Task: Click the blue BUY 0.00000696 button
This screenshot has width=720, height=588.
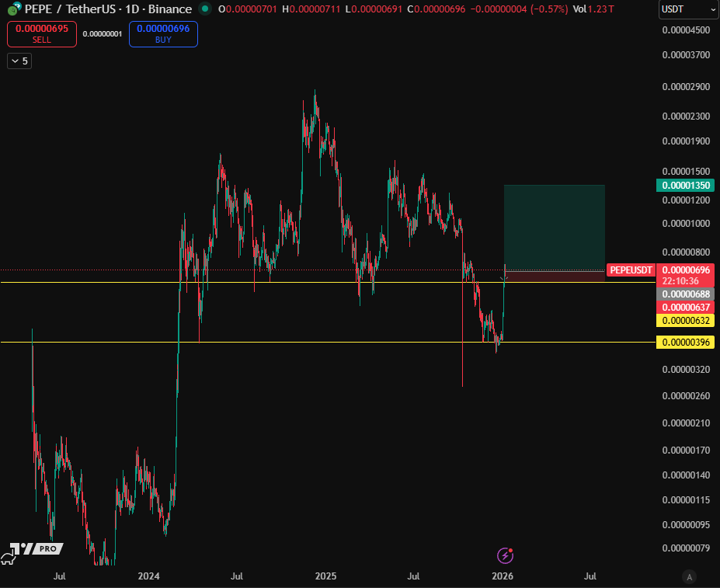Action: (x=163, y=34)
